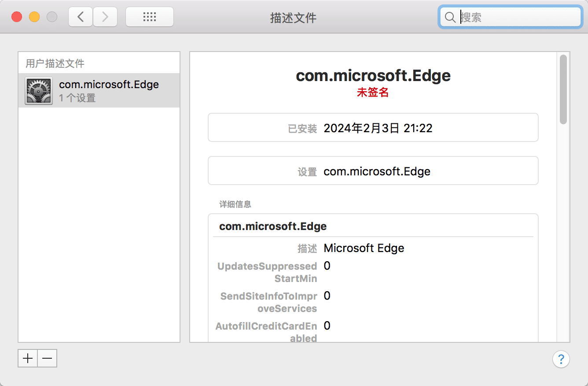Screen dimensions: 588x386
Task: Click the SendSiteInfoToImproveServices setting entry
Action: [x=268, y=302]
